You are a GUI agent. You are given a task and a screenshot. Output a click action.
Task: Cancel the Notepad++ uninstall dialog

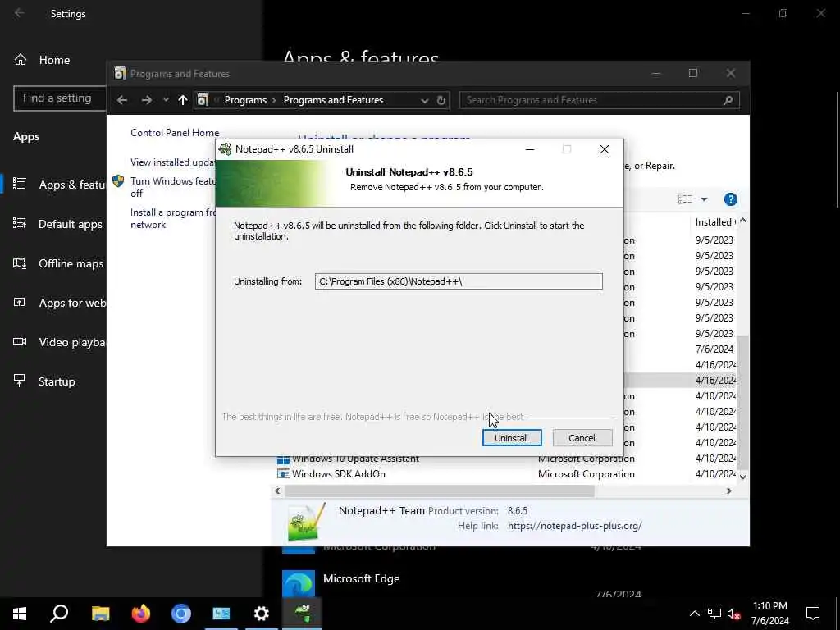[x=582, y=438]
